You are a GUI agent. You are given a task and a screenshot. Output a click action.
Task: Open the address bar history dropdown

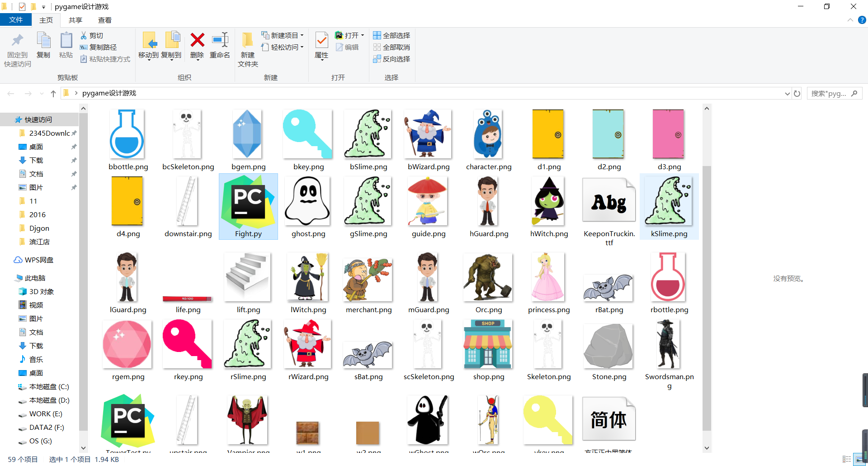787,94
